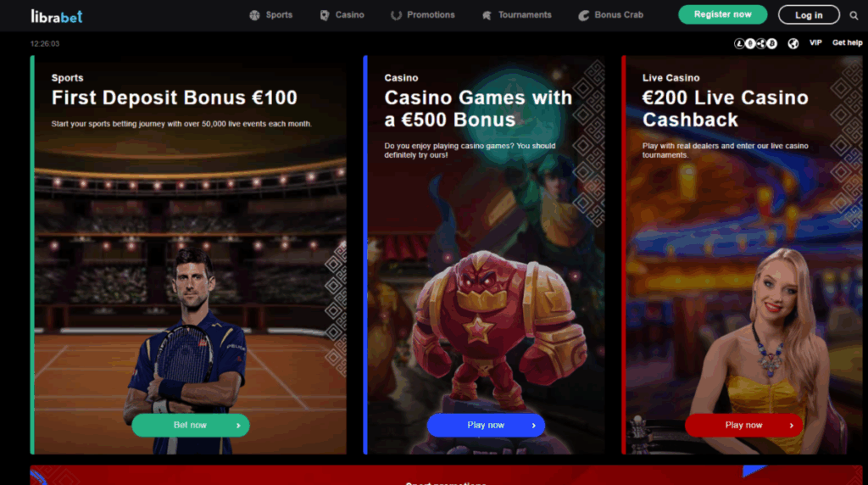Screen dimensions: 868x485
Task: Open the VIP link
Action: [815, 42]
